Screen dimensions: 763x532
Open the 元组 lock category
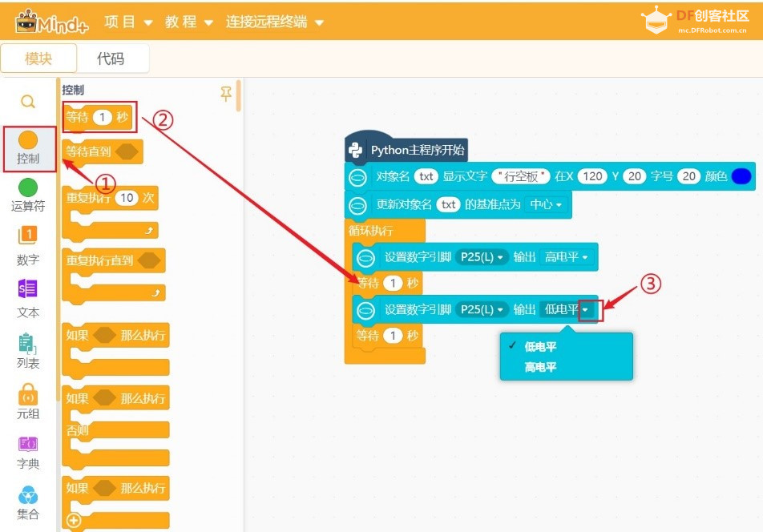point(28,401)
